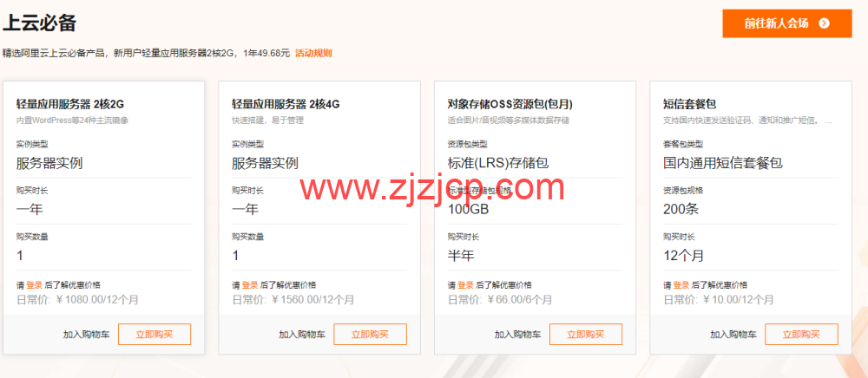
Task: Click the 半年 purchase duration value
Action: click(461, 256)
